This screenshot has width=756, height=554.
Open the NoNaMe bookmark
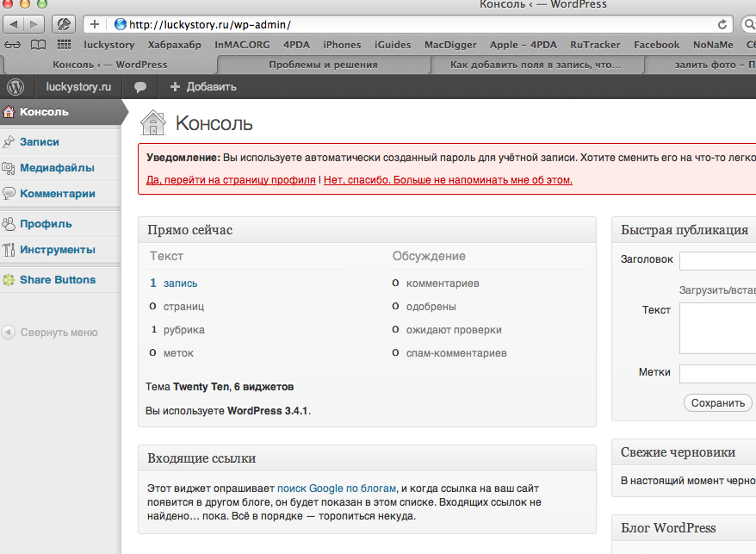[x=713, y=45]
